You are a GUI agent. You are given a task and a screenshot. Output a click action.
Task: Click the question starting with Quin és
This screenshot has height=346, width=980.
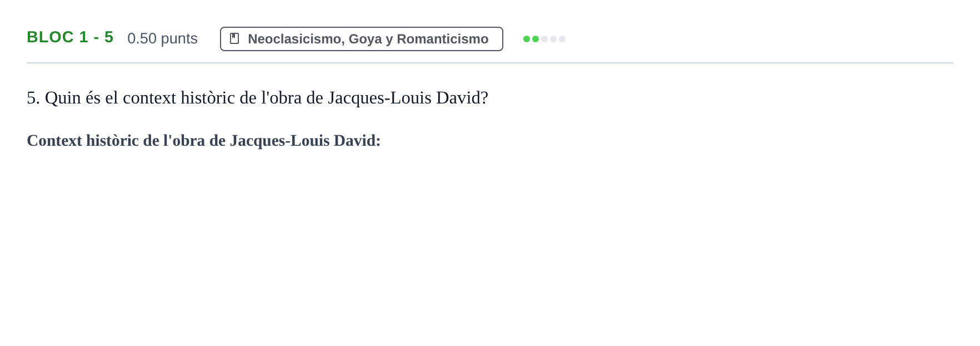pos(257,98)
